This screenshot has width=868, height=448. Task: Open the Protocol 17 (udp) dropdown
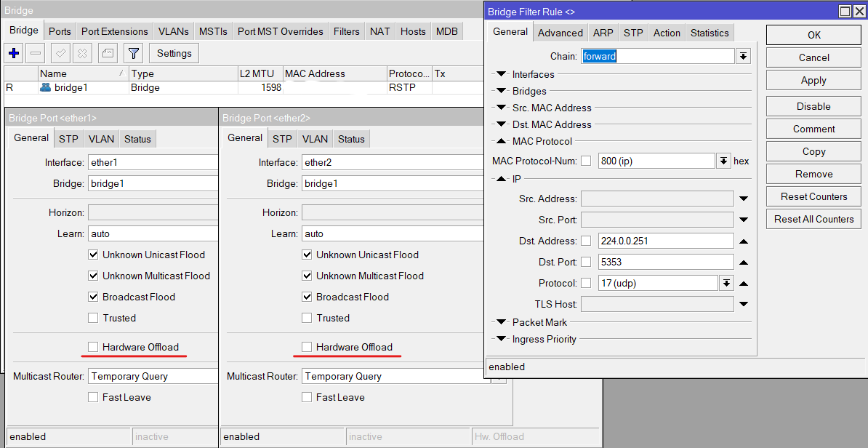727,284
